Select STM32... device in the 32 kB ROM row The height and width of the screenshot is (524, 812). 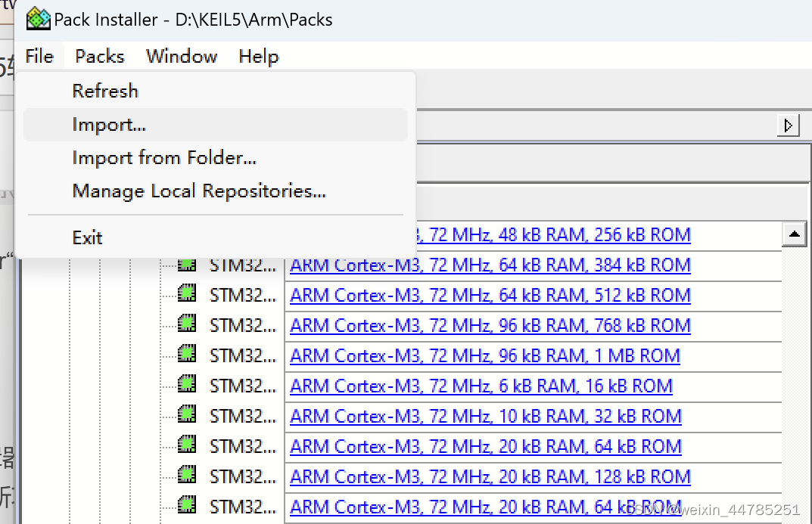click(243, 416)
